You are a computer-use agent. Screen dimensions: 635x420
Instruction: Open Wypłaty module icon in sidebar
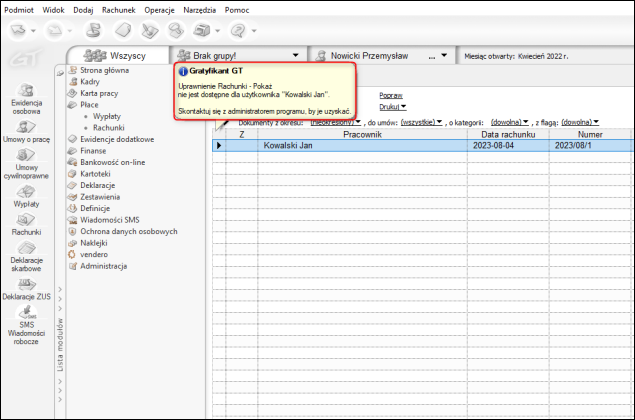(26, 196)
